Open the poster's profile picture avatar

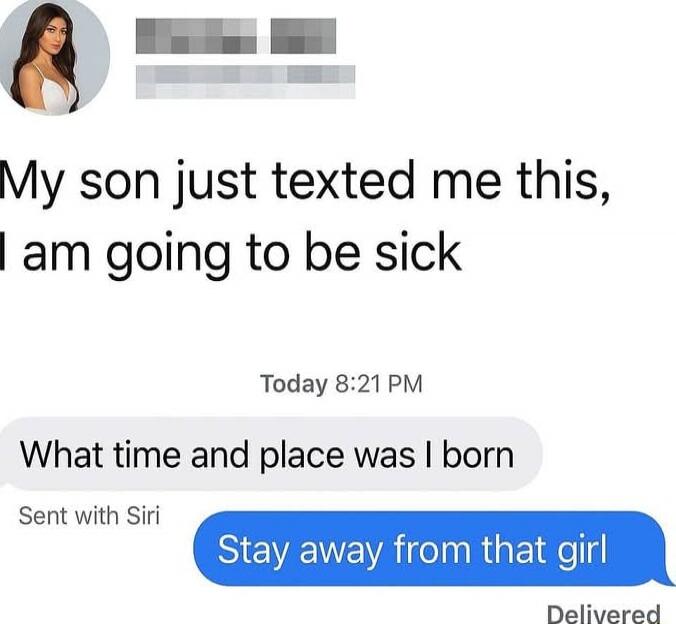point(54,57)
